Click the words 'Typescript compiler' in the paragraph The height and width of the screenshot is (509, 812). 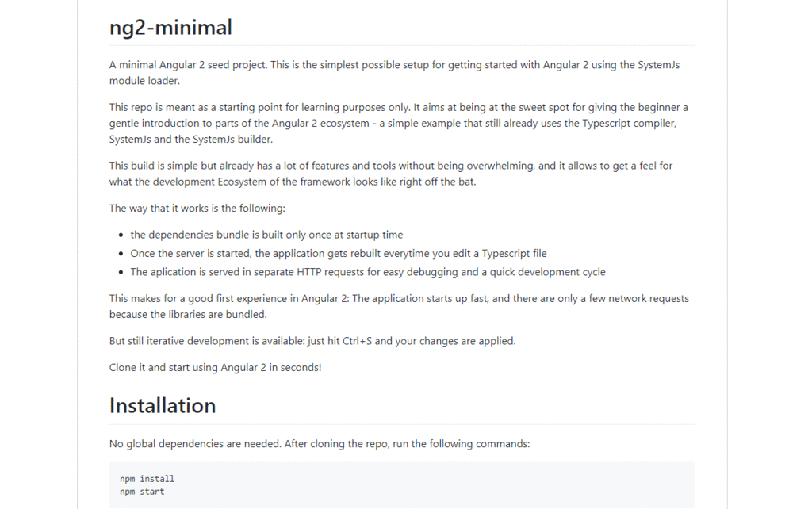tap(630, 124)
